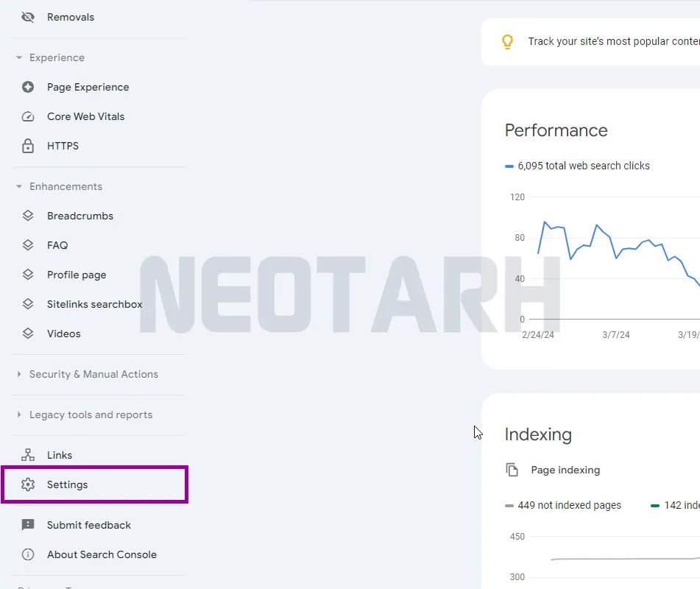Click the Videos layers icon

28,334
